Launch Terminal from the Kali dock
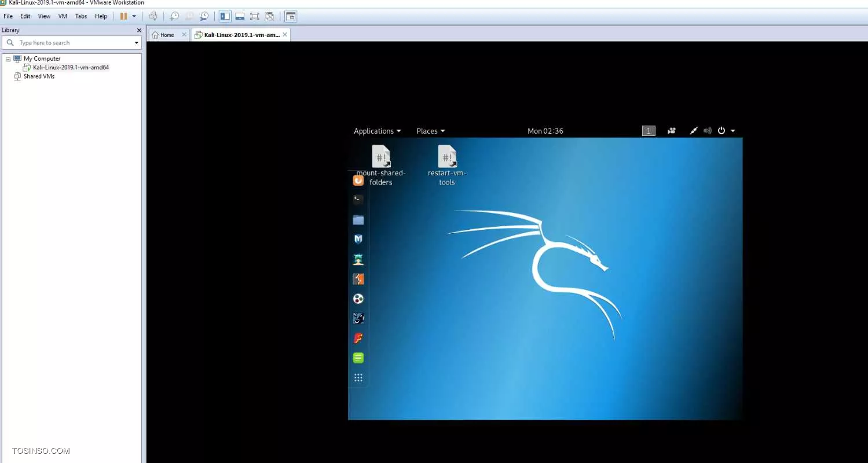The image size is (868, 463). pos(358,199)
